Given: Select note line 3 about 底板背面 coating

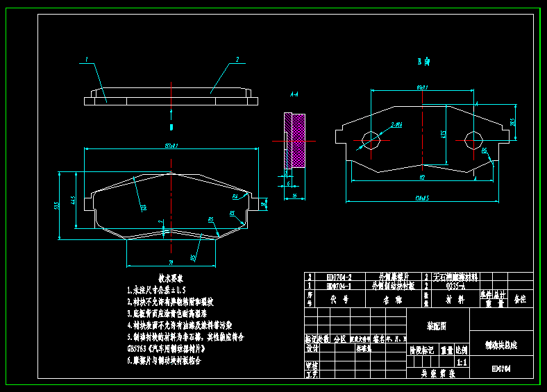Looking at the screenshot, I should [x=167, y=313].
